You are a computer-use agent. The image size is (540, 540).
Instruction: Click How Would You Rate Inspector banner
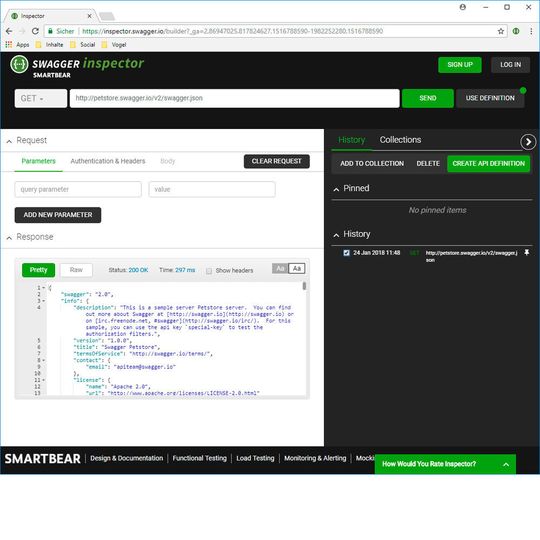pos(445,464)
